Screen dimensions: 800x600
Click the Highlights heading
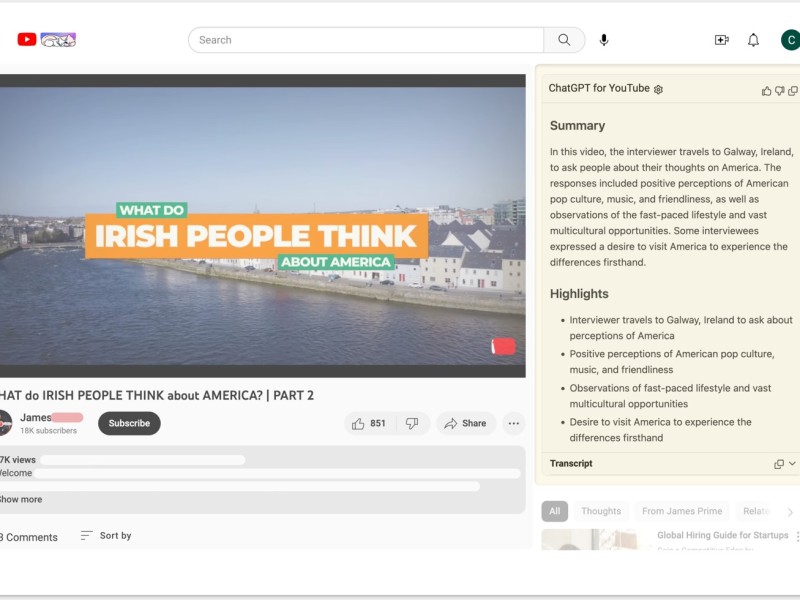click(x=579, y=294)
